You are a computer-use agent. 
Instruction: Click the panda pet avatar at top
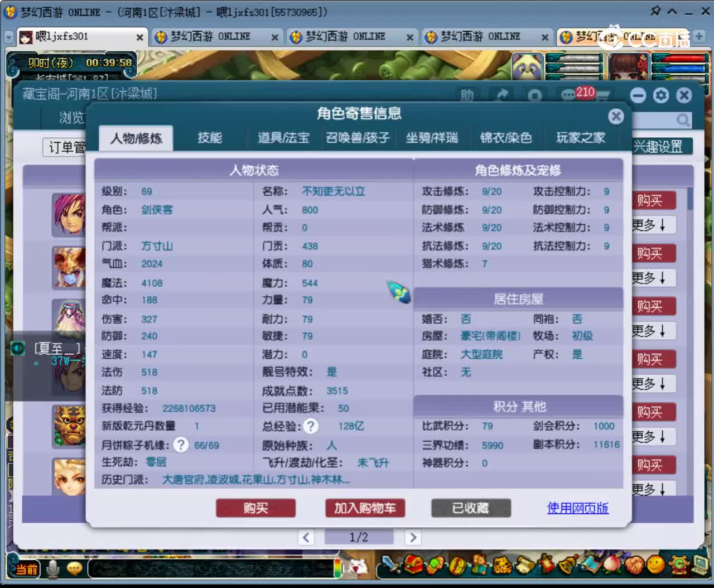point(527,68)
